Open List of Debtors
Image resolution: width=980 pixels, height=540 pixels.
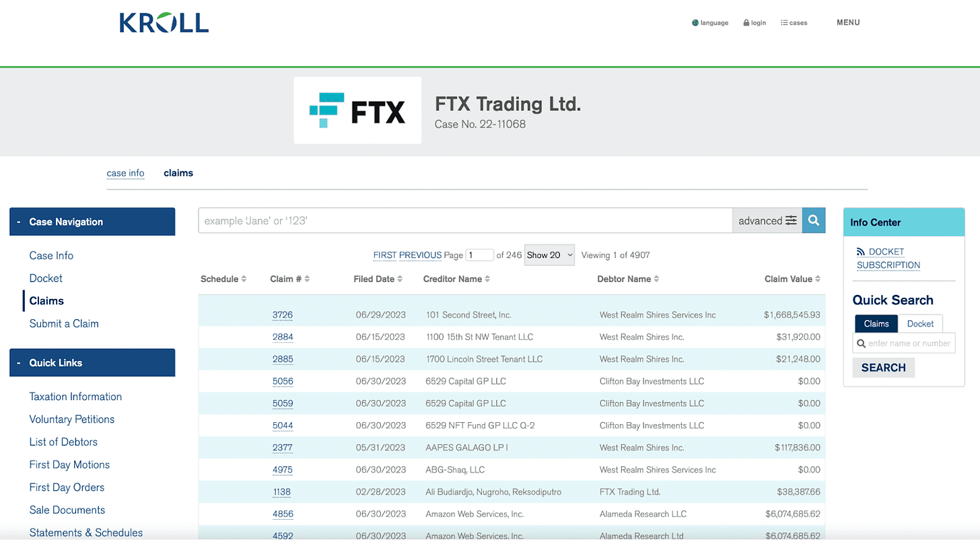click(63, 442)
